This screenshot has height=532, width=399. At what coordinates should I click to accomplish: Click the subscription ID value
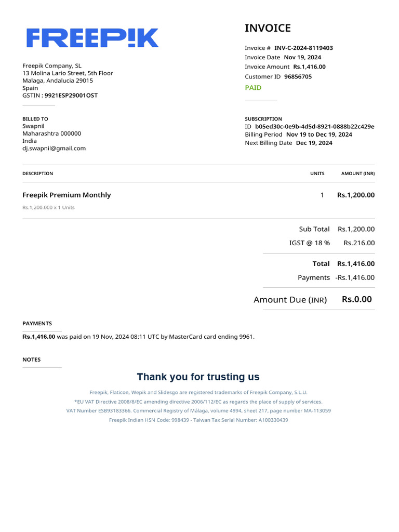click(314, 126)
